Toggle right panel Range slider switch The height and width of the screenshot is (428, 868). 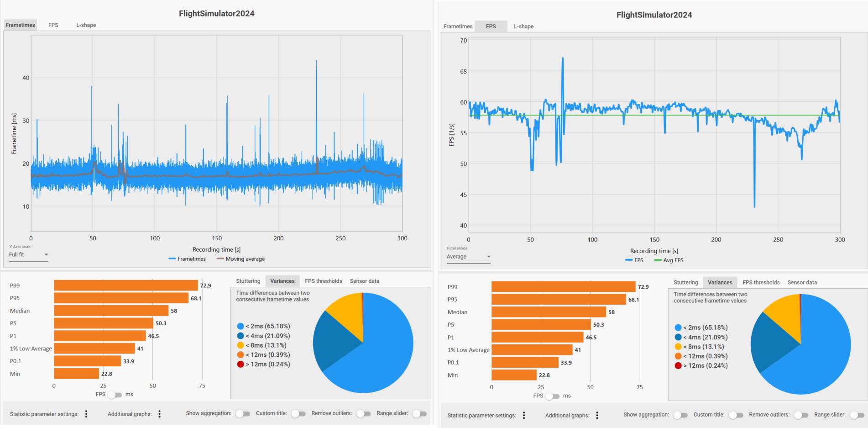click(x=857, y=415)
